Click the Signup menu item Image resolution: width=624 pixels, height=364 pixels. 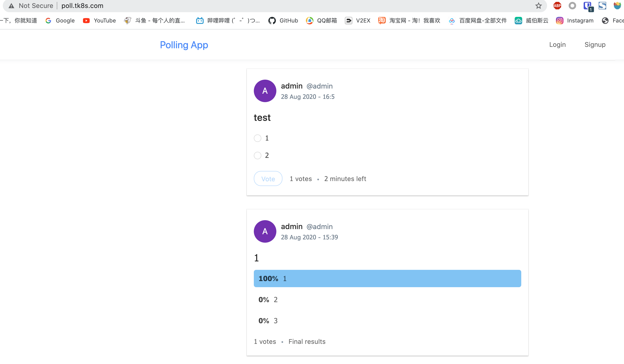coord(595,45)
